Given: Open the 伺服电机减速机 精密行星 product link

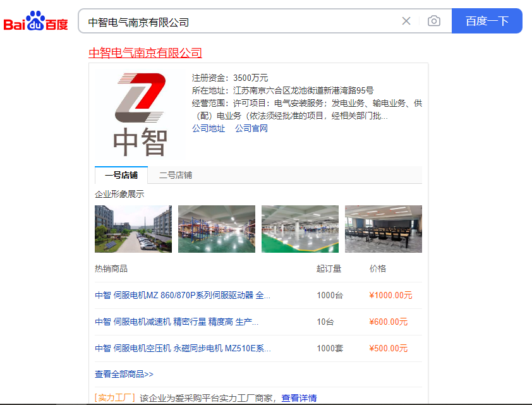Looking at the screenshot, I should tap(176, 322).
